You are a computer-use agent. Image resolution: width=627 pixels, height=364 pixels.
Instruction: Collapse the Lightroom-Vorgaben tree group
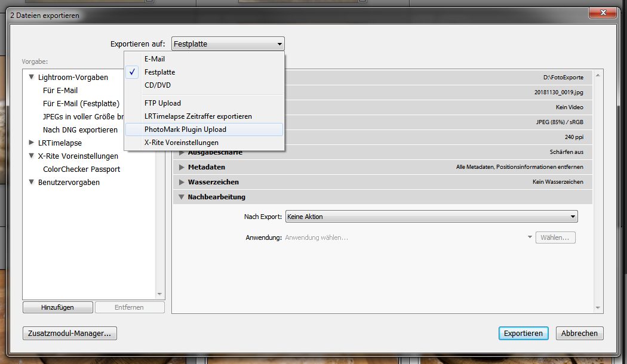coord(32,77)
